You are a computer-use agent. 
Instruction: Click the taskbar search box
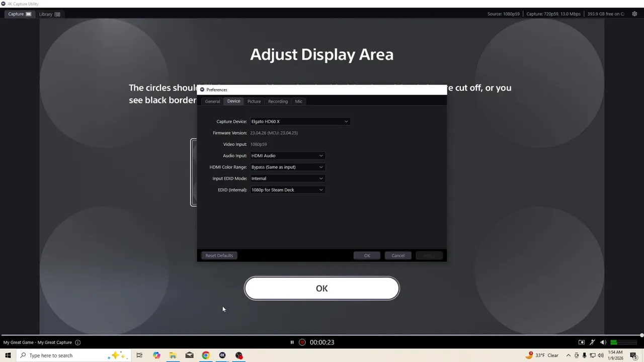[x=73, y=355]
